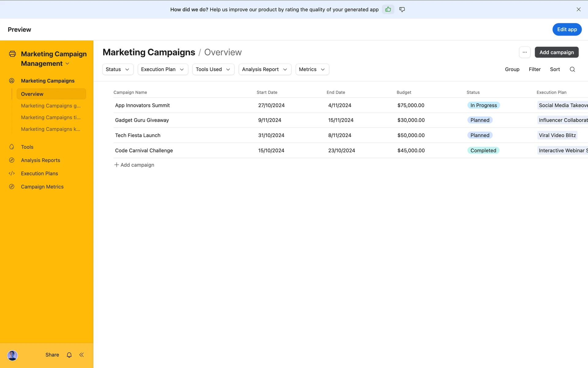Image resolution: width=588 pixels, height=368 pixels.
Task: Click the notification bell icon
Action: pyautogui.click(x=69, y=355)
